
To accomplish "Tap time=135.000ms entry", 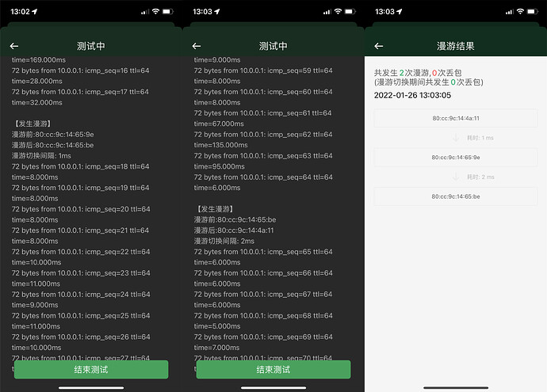I will pos(221,145).
